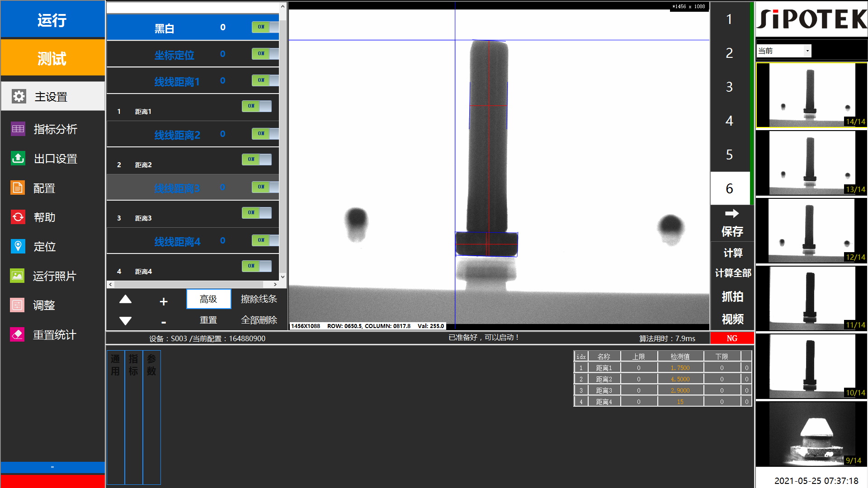Image resolution: width=868 pixels, height=488 pixels.
Task: Toggle the 黑白 ON switch
Action: 265,27
